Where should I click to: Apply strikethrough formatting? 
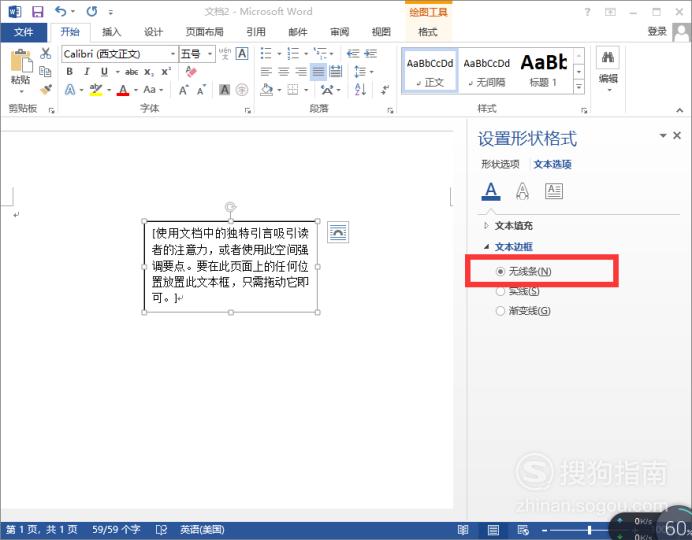click(132, 71)
